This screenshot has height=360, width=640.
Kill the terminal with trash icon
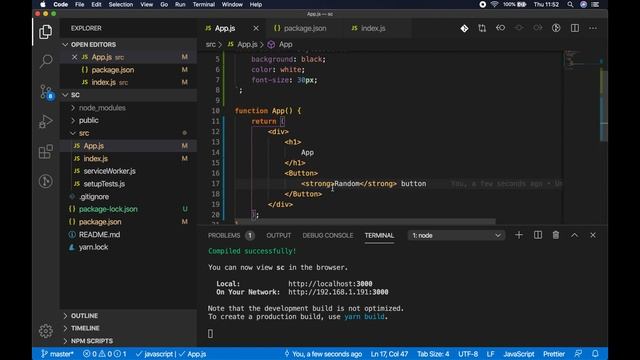click(x=556, y=235)
